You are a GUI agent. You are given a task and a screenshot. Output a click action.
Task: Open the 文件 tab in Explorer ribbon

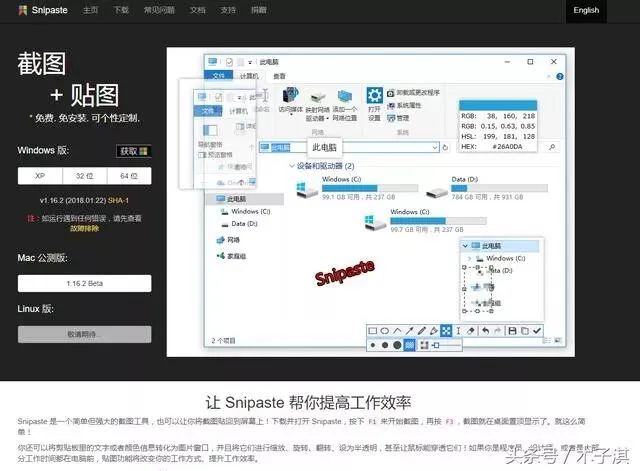[219, 76]
